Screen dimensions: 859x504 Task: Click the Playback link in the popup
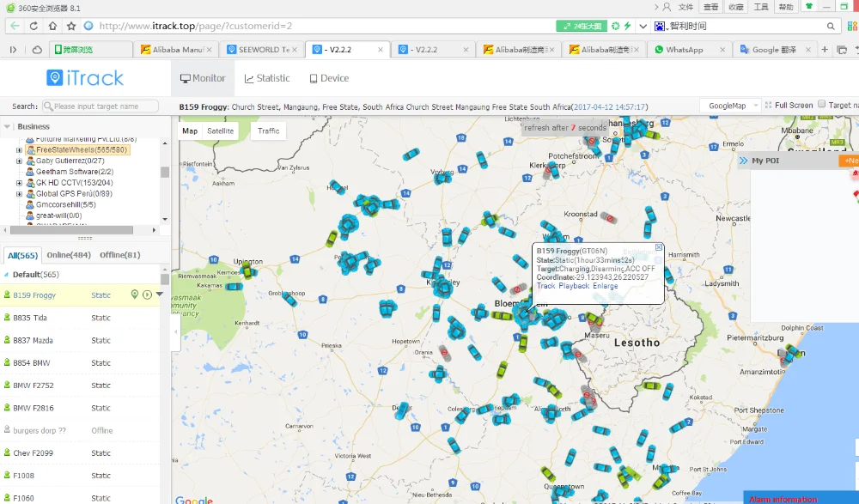coord(574,286)
